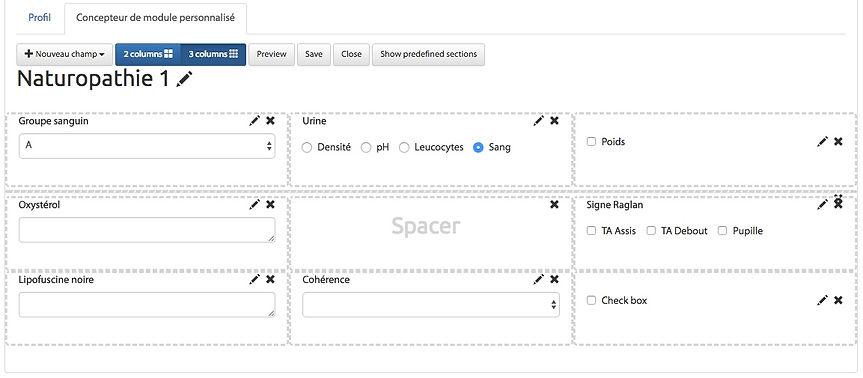The image size is (863, 378).
Task: Open the Nouveau champ dropdown menu
Action: 64,54
